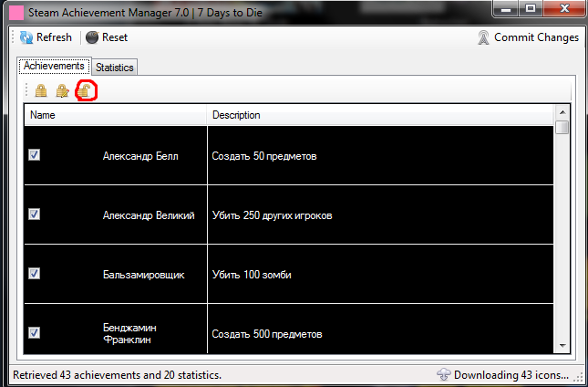Uncheck the Бенджамин Франклин achievement checkbox

click(x=34, y=332)
